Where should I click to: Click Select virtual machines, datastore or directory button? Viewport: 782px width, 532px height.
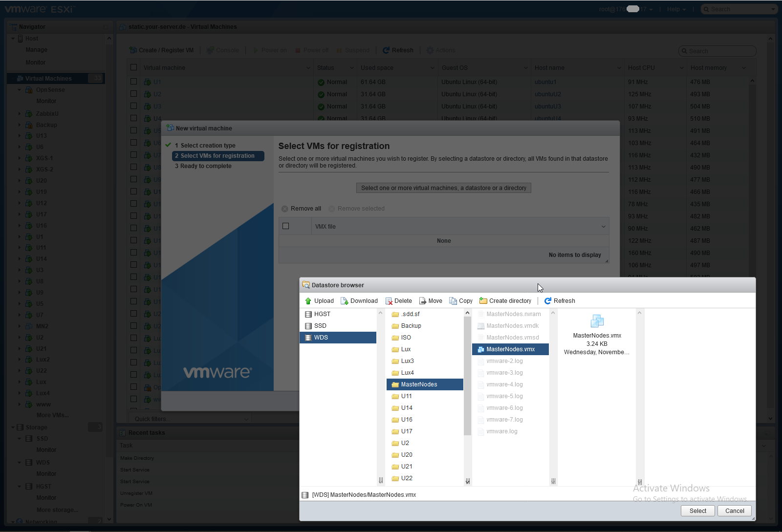tap(444, 188)
